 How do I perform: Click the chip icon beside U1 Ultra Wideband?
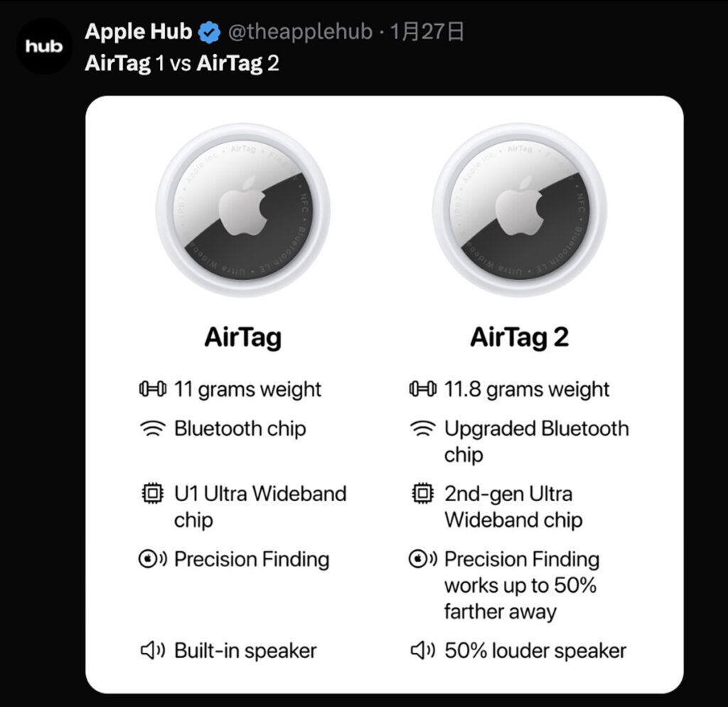[x=153, y=494]
